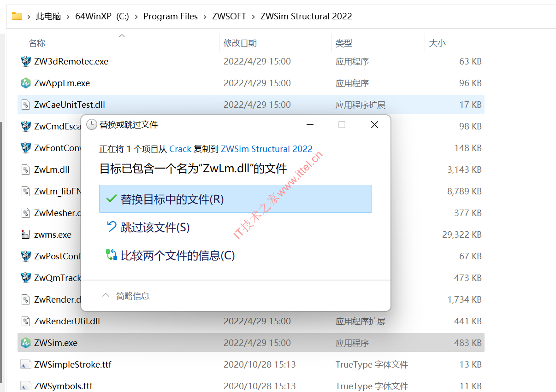
Task: Sort by 修改日期 column header
Action: point(240,43)
